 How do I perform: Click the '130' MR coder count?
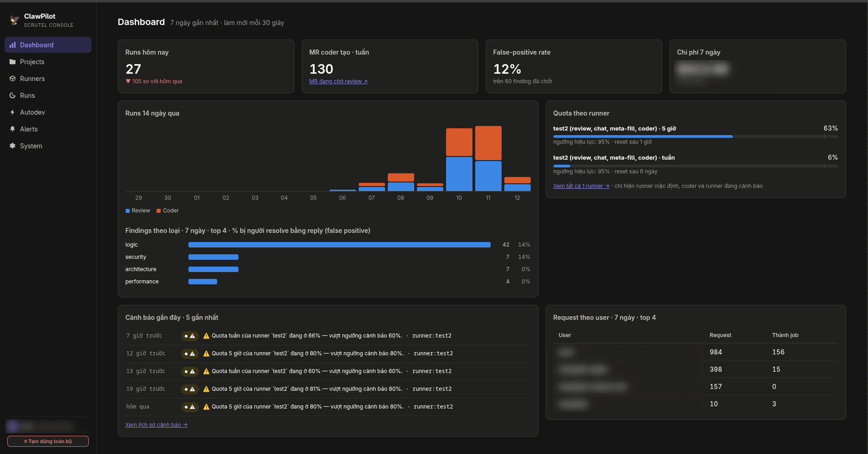pyautogui.click(x=321, y=69)
